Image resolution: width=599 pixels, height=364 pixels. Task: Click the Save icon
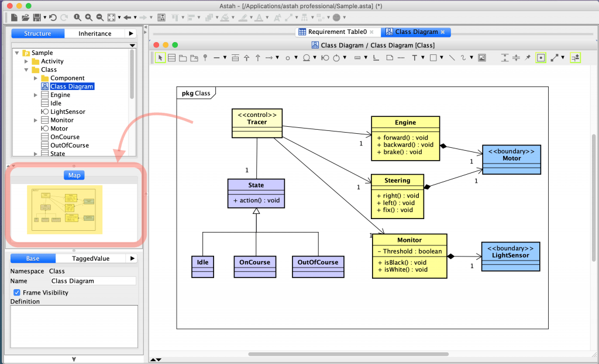(38, 18)
